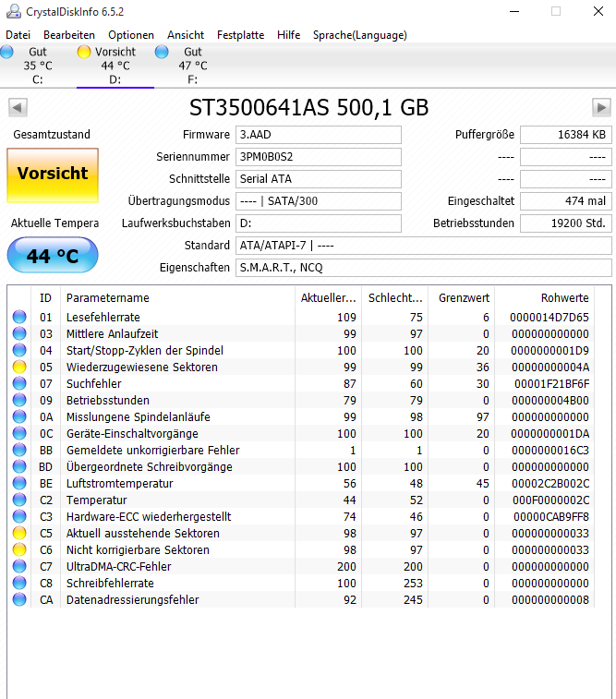
Task: Click the Übertragungsmodus field SATA/300
Action: pos(319,201)
